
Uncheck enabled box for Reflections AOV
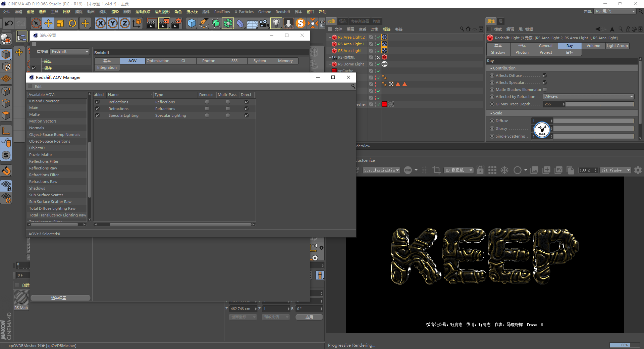(x=97, y=102)
